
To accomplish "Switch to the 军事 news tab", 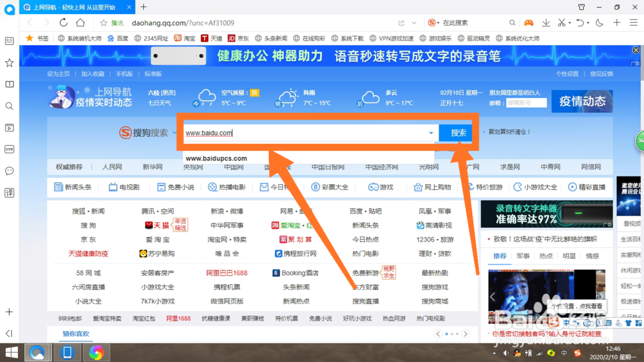I will (523, 256).
